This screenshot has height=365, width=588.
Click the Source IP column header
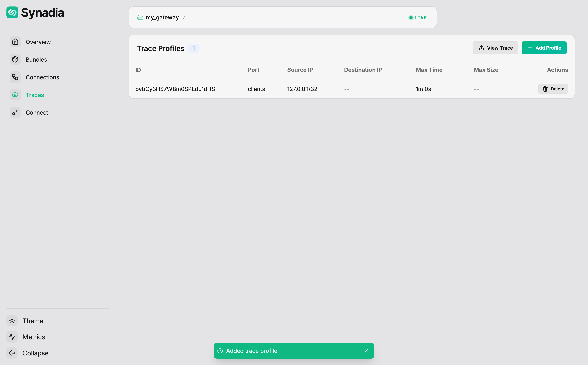[300, 70]
